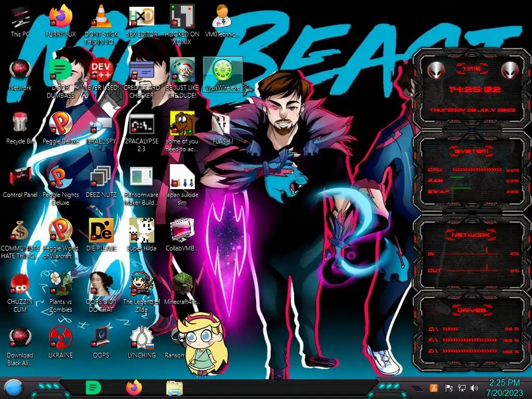The width and height of the screenshot is (532, 399).
Task: Click the F:\ drive usage bar
Action: point(470,340)
